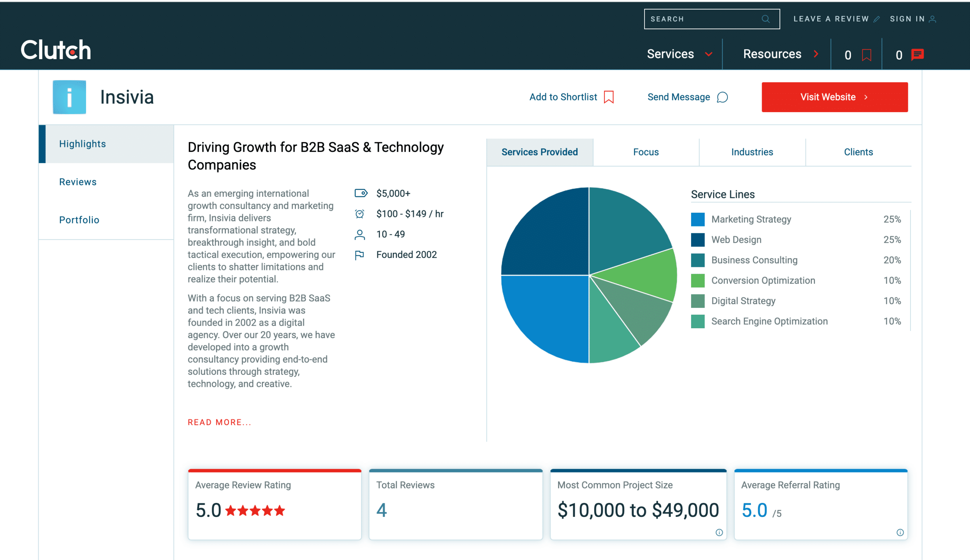970x560 pixels.
Task: Click the Add to Shortlist bookmark icon
Action: point(609,97)
